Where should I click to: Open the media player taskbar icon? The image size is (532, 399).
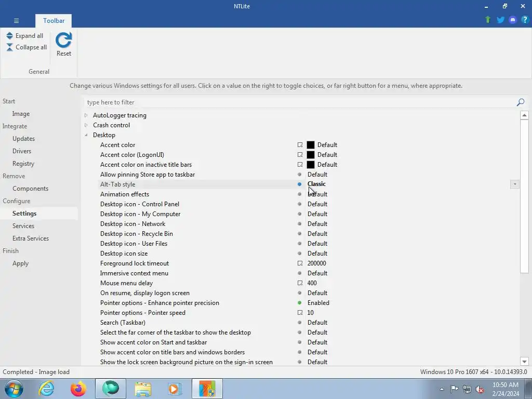pyautogui.click(x=175, y=389)
